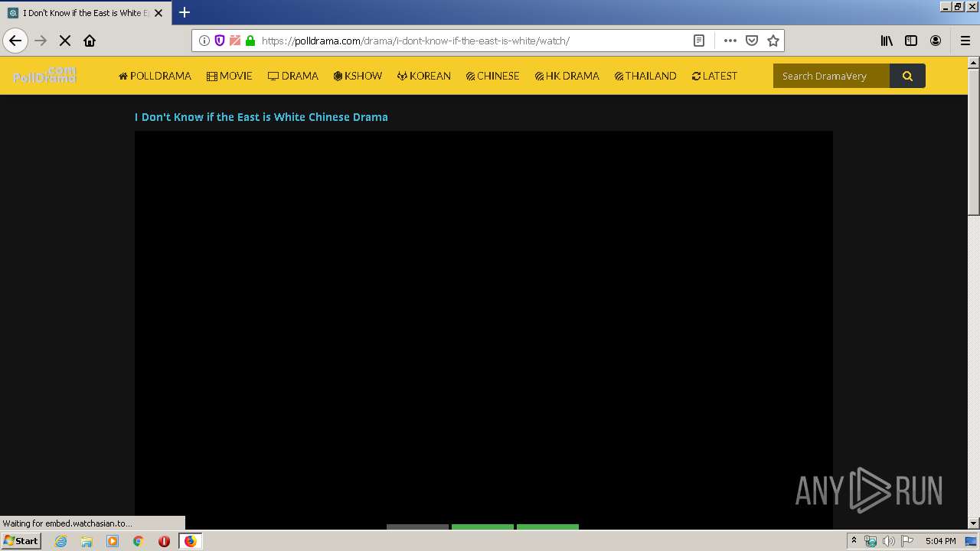Click the PollDrama.com logo
980x551 pixels.
[44, 75]
